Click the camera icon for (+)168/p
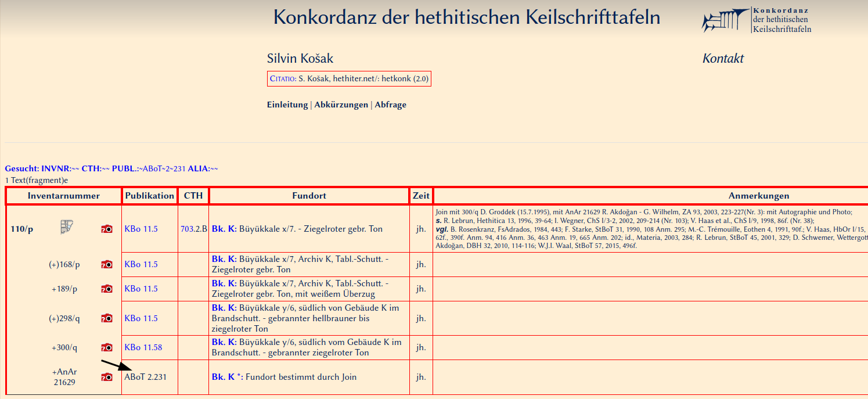Viewport: 868px width, 399px height. click(107, 265)
